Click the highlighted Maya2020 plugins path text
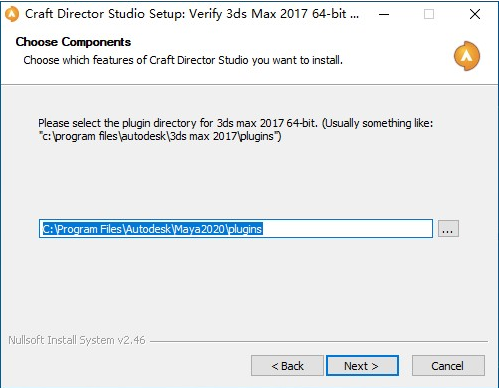The height and width of the screenshot is (388, 499). pyautogui.click(x=153, y=229)
